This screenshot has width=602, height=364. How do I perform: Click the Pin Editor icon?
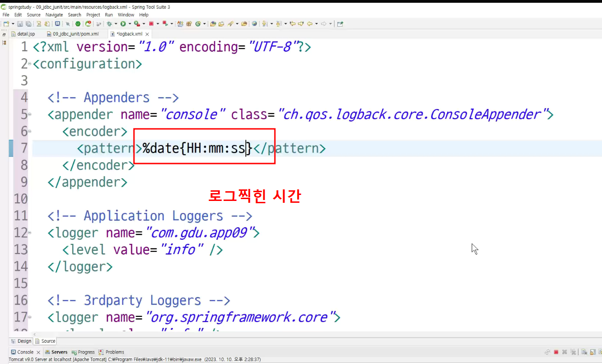(340, 24)
